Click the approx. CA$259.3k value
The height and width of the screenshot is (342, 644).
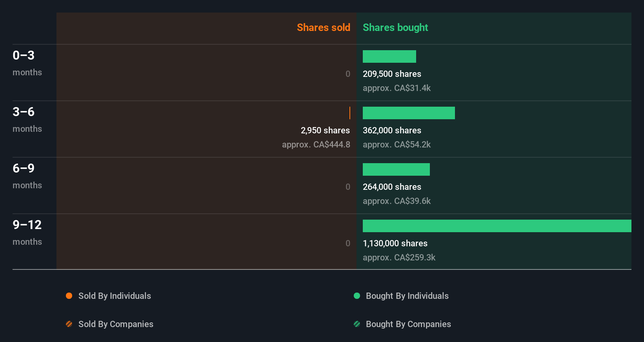click(399, 258)
